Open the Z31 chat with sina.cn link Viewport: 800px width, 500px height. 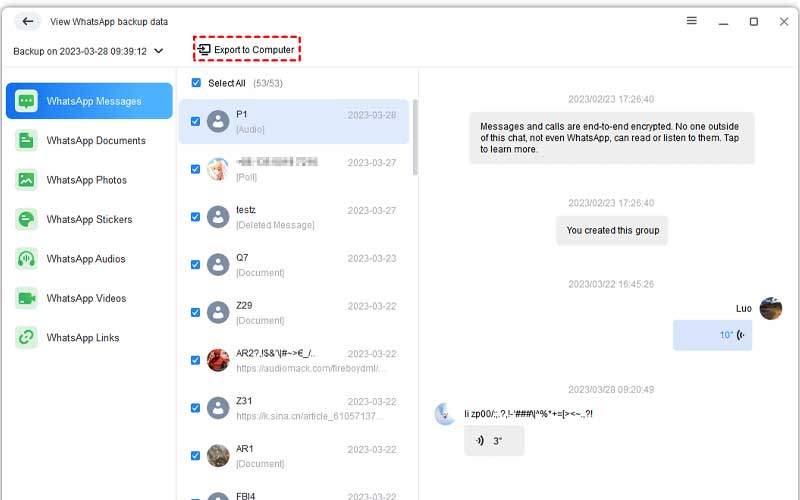coord(294,408)
